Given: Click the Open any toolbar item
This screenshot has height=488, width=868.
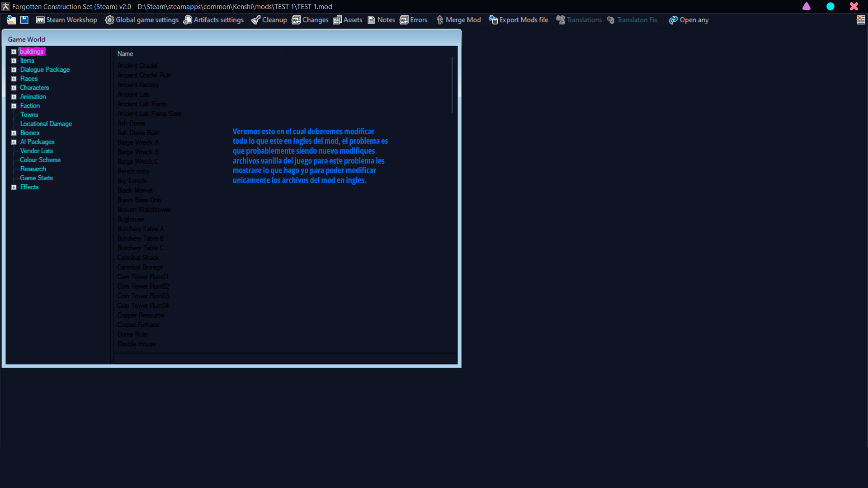Looking at the screenshot, I should coord(689,20).
